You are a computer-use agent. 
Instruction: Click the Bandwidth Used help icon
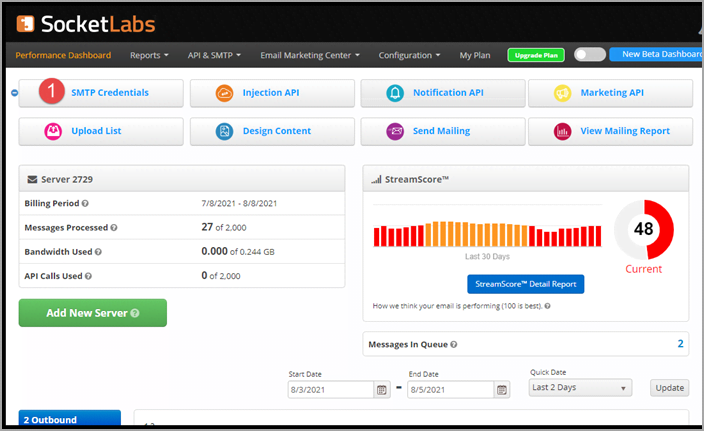(98, 252)
